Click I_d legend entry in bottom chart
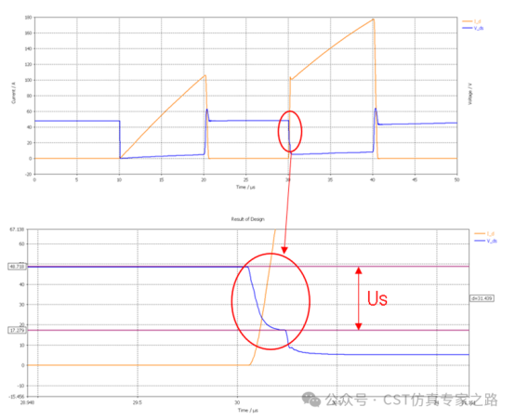 tap(484, 234)
